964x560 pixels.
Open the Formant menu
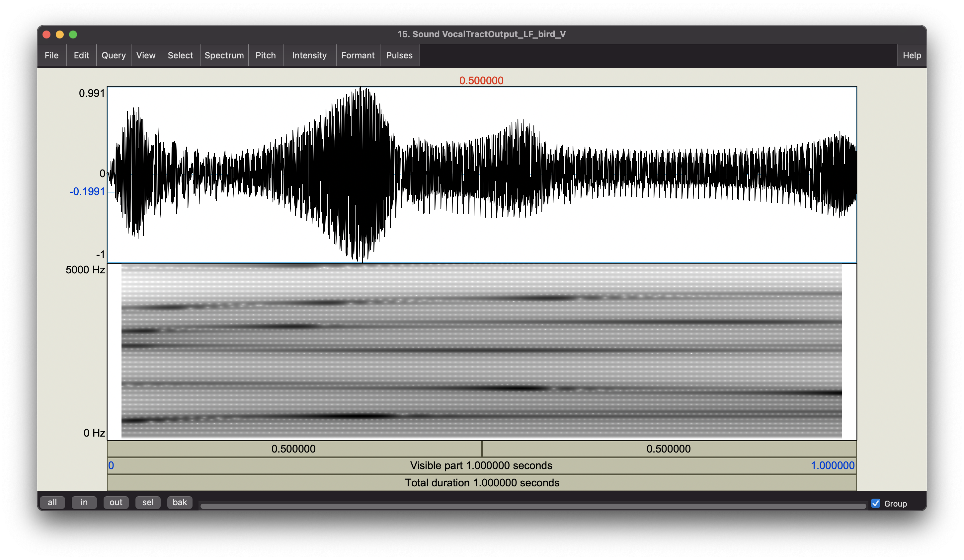click(358, 55)
